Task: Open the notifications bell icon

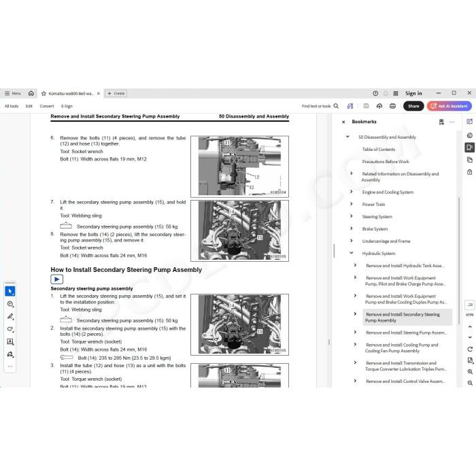Action: pyautogui.click(x=386, y=94)
